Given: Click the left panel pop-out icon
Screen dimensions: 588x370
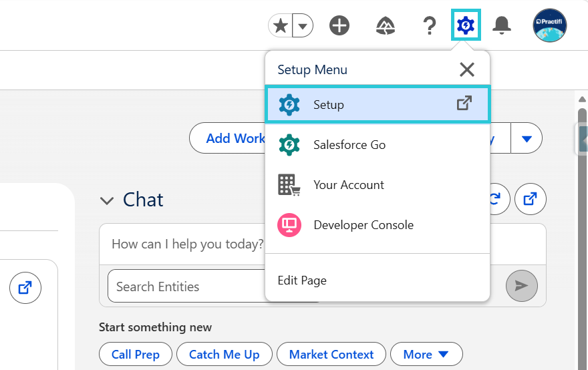Looking at the screenshot, I should tap(25, 288).
